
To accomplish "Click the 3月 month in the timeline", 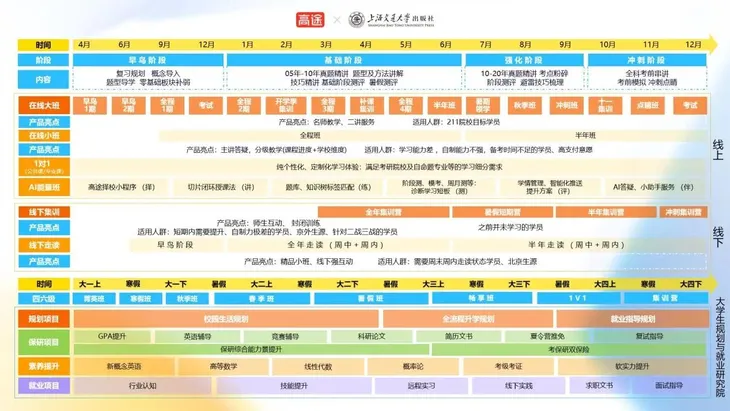I will (326, 44).
